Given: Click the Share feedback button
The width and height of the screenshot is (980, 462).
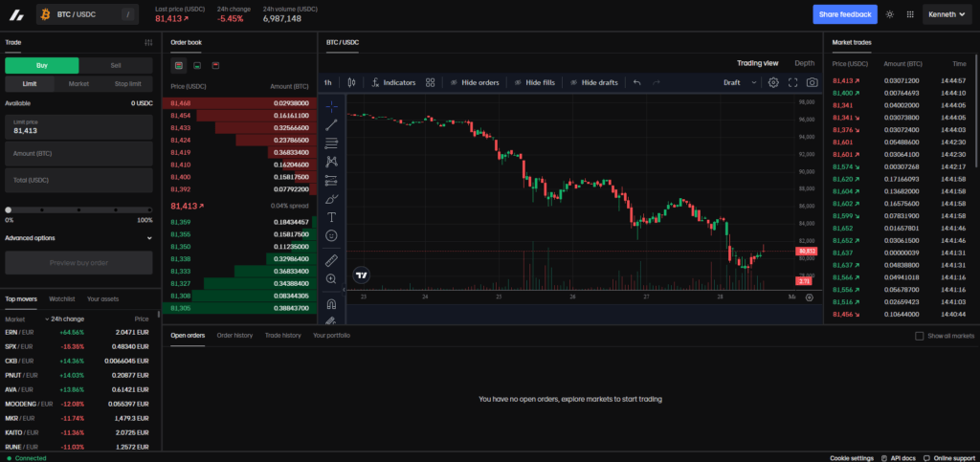Looking at the screenshot, I should pos(845,14).
